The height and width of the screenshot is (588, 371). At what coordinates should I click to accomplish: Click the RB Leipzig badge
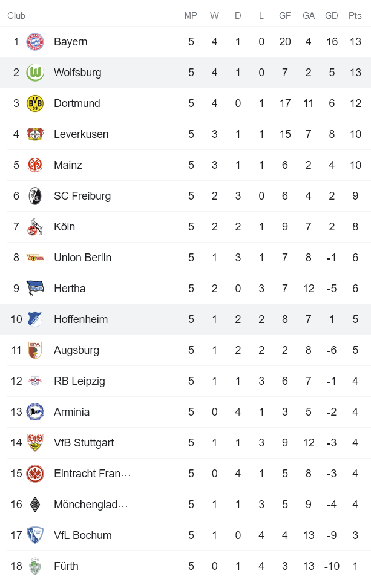(x=35, y=381)
